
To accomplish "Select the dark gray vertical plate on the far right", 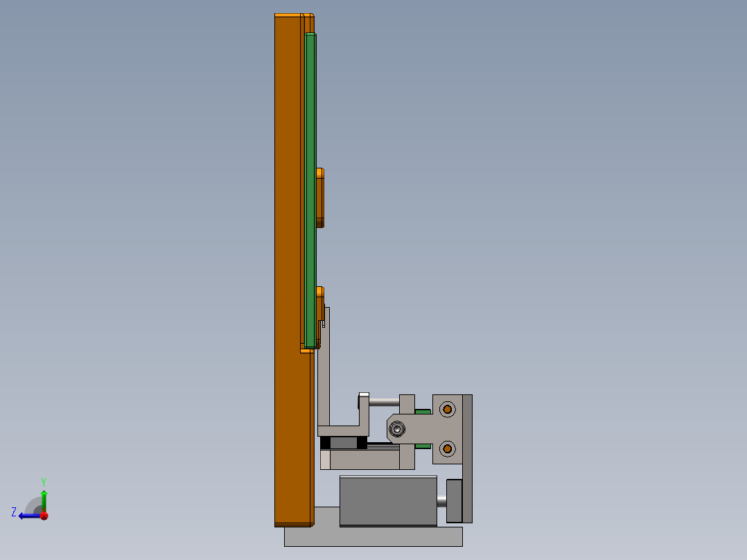I will pyautogui.click(x=467, y=459).
